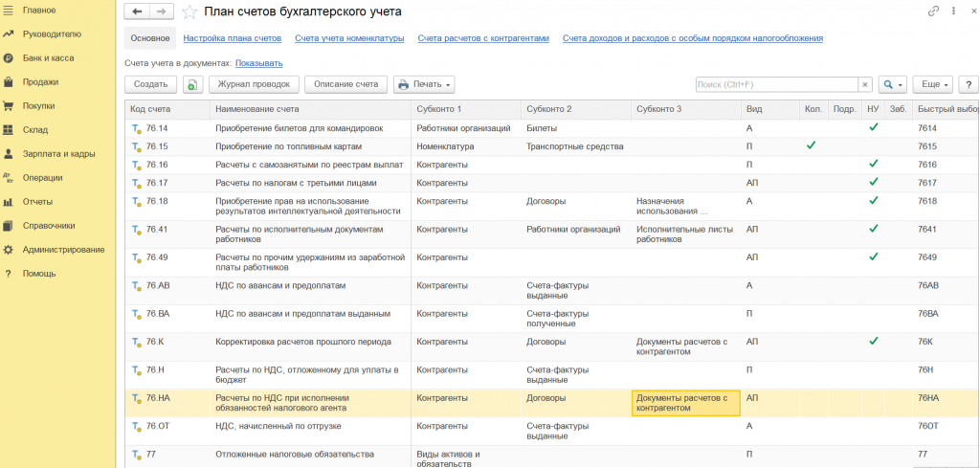Click the Показывать link
This screenshot has width=980, height=468.
pyautogui.click(x=259, y=63)
